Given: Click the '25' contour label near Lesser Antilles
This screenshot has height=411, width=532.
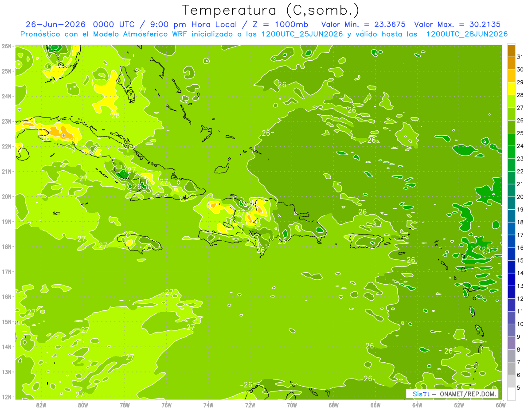Looking at the screenshot, I should (486, 251).
